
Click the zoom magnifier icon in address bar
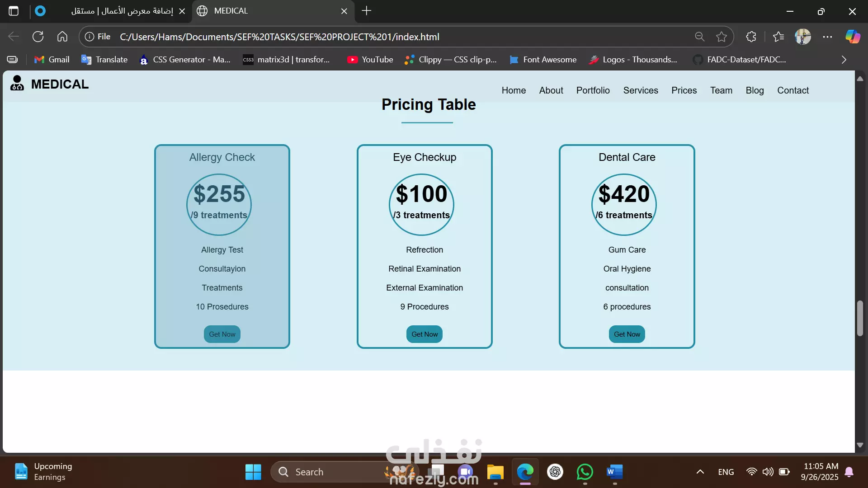pyautogui.click(x=699, y=37)
